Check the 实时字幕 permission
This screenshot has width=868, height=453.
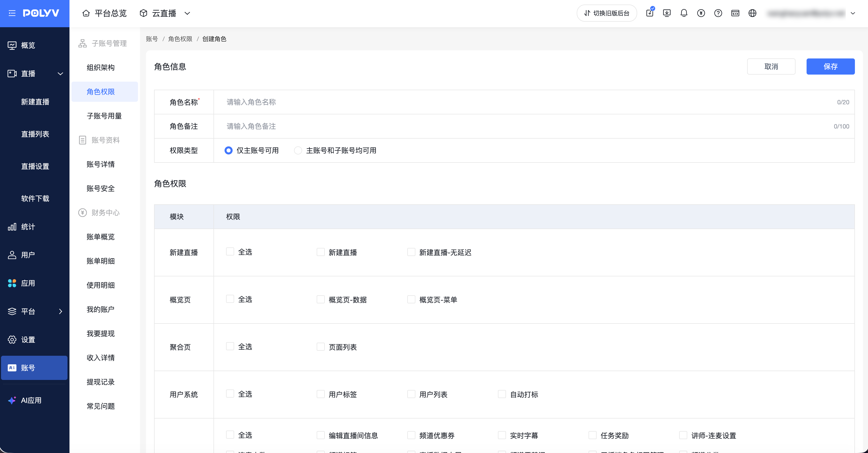[x=502, y=435]
